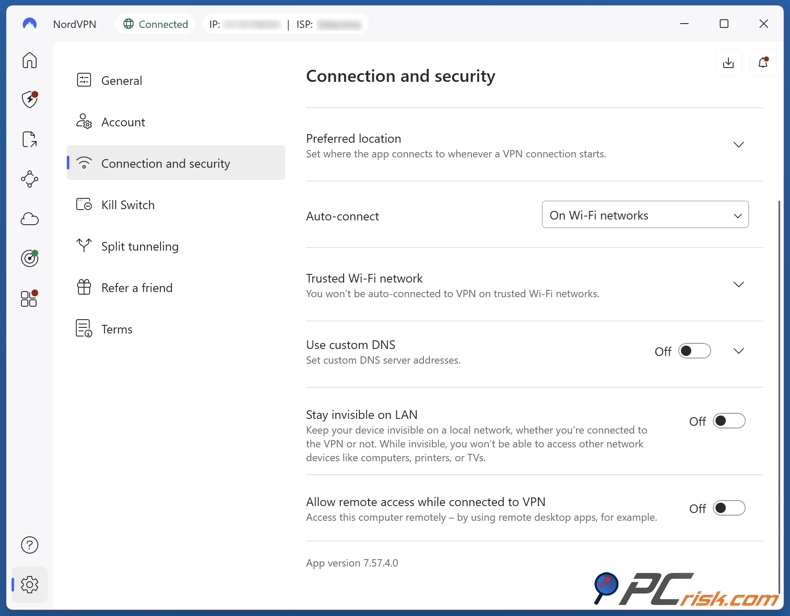The height and width of the screenshot is (616, 790).
Task: Open Threat Protection shield icon
Action: tap(30, 100)
